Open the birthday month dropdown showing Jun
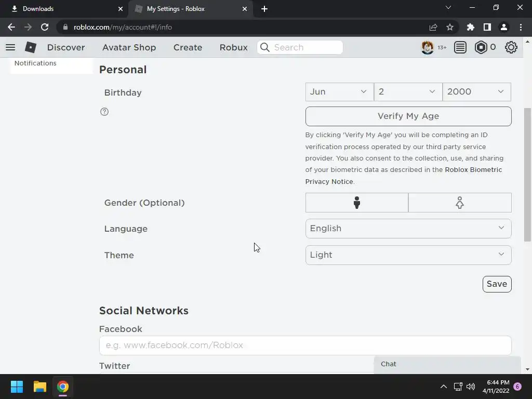 tap(339, 91)
